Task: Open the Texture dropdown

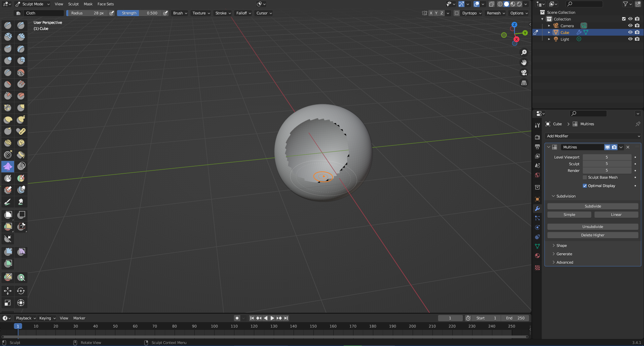Action: coord(201,13)
